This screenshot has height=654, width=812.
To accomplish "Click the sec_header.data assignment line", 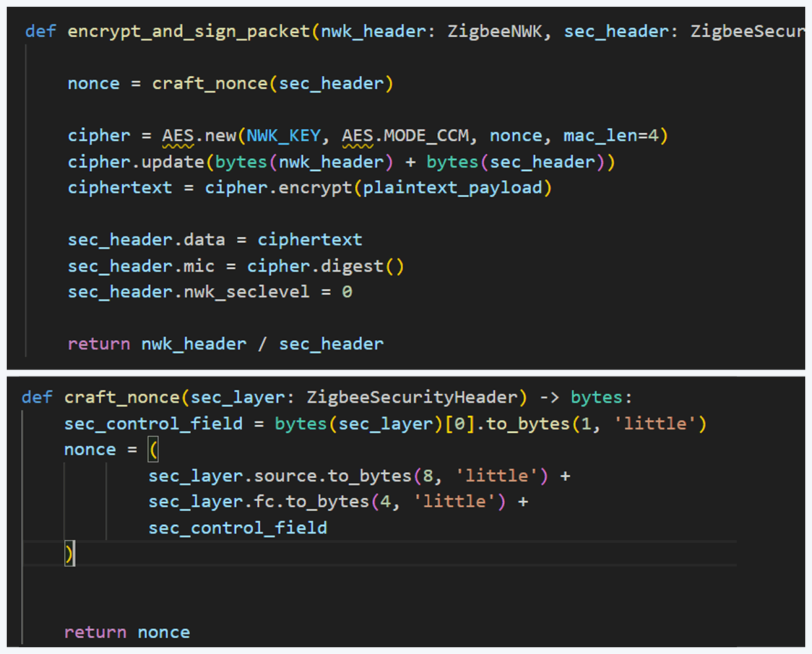I will pos(215,239).
